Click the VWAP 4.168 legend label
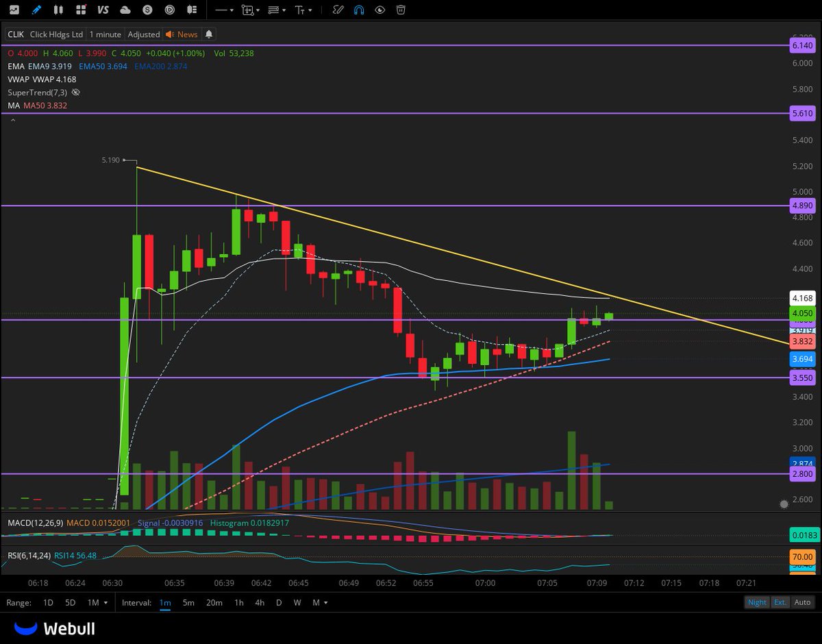822x644 pixels. (x=54, y=79)
